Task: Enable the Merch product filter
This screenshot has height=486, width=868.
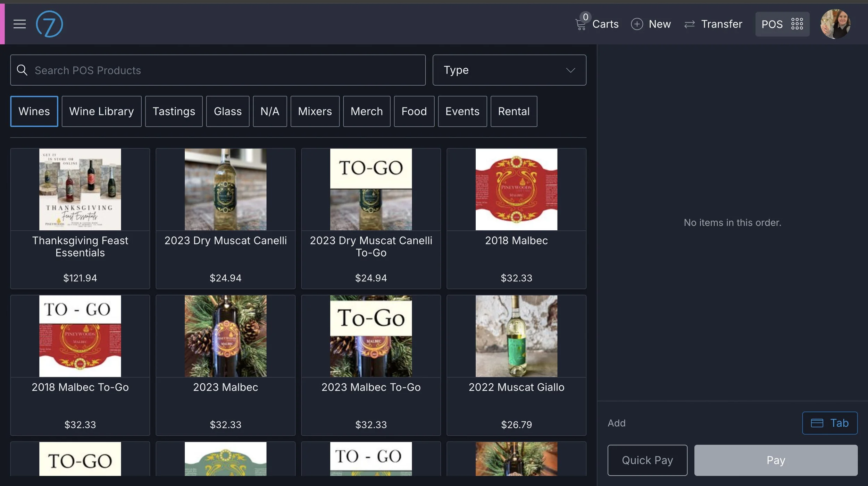Action: click(x=367, y=111)
